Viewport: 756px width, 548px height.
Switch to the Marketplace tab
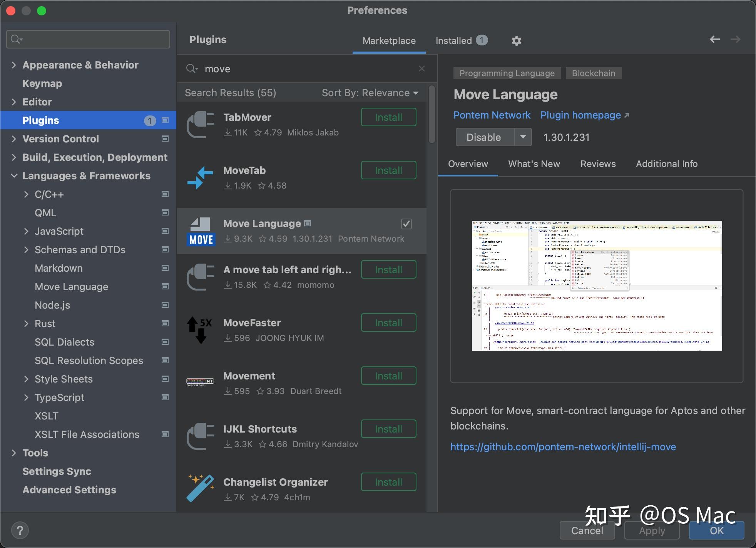tap(389, 40)
